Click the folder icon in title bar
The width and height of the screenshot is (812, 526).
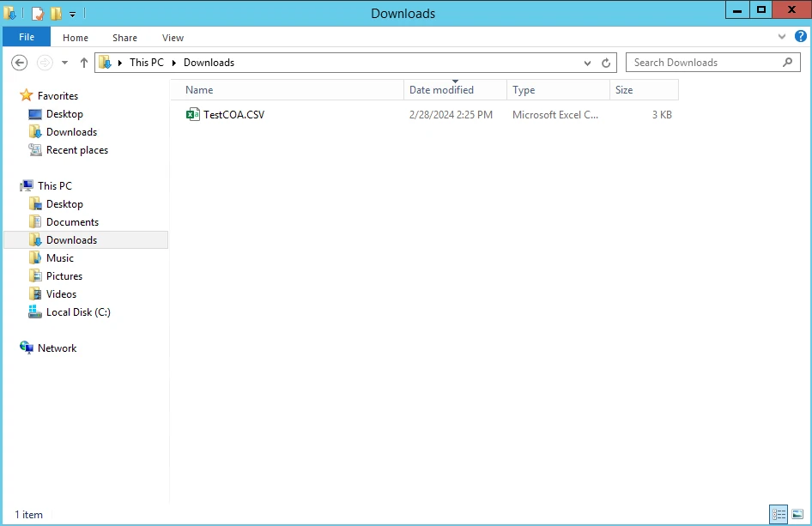[9, 13]
